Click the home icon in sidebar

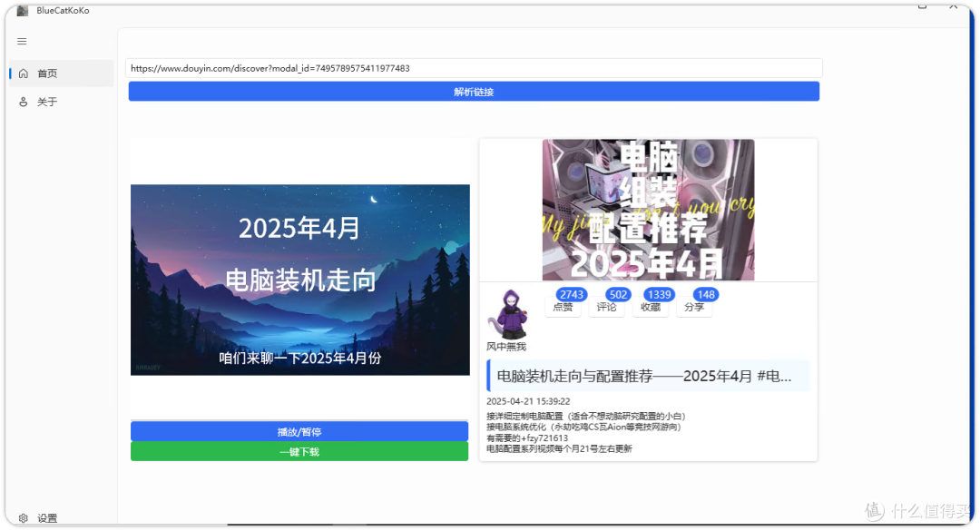[x=23, y=74]
